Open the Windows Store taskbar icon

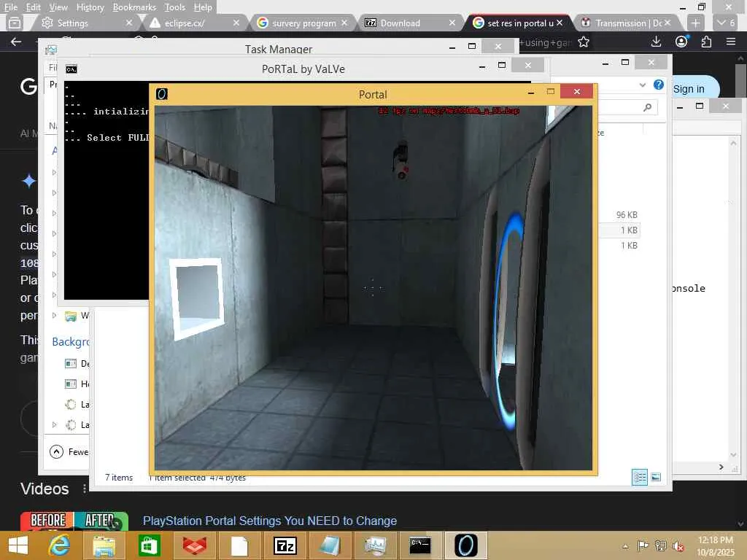click(149, 545)
